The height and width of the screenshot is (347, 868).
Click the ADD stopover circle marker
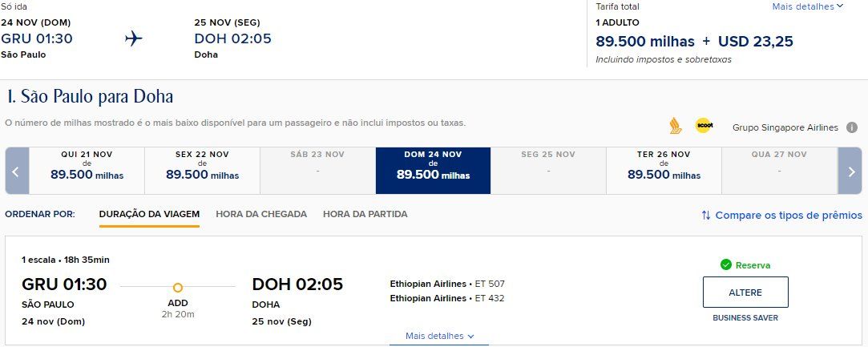[x=178, y=288]
